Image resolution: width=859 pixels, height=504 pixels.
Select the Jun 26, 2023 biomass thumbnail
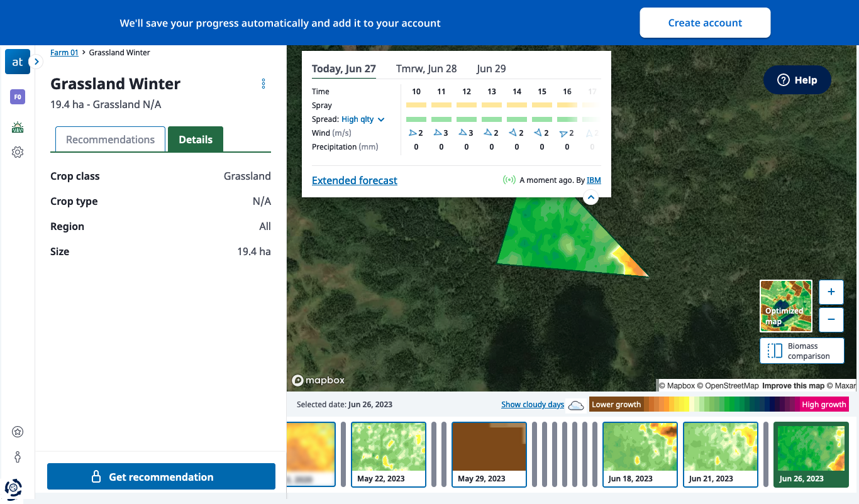(x=811, y=454)
